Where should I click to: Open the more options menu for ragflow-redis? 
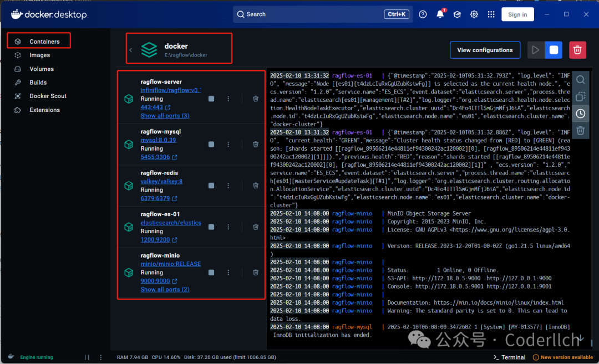click(229, 186)
